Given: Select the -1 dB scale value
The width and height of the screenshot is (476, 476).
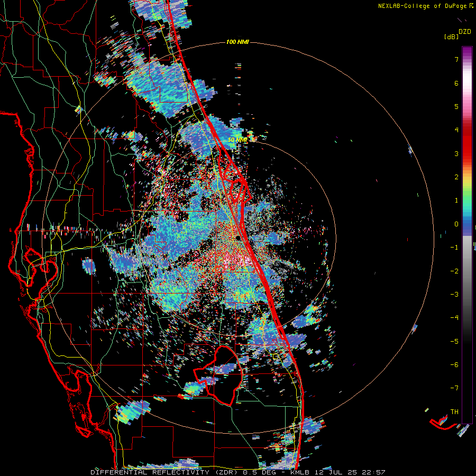Looking at the screenshot, I should pyautogui.click(x=454, y=248).
